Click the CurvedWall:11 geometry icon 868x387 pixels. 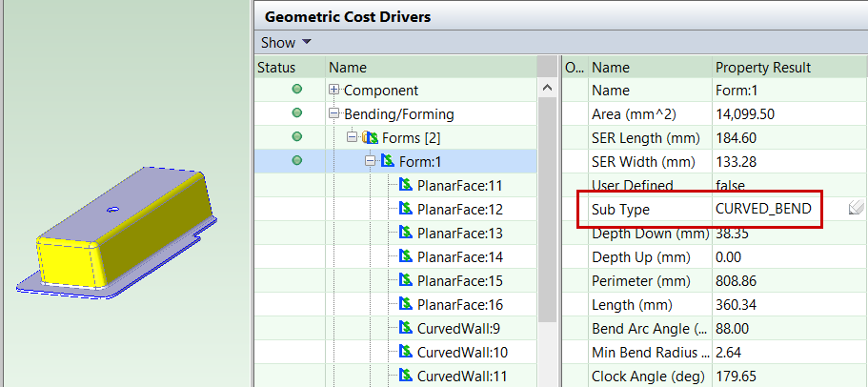[407, 376]
